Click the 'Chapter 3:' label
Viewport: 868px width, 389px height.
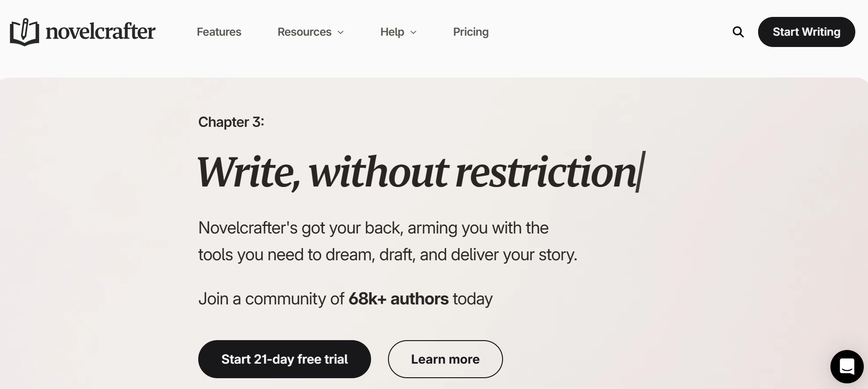(231, 122)
